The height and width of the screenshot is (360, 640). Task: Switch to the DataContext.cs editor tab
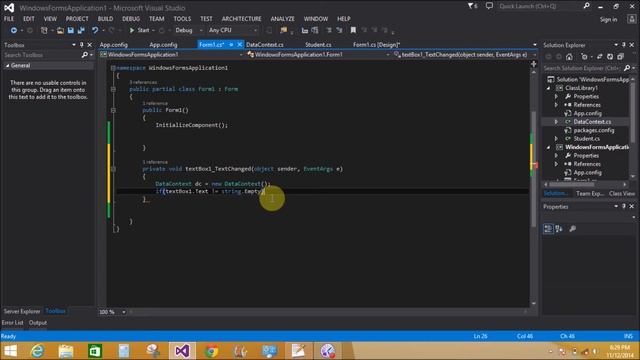pos(264,45)
